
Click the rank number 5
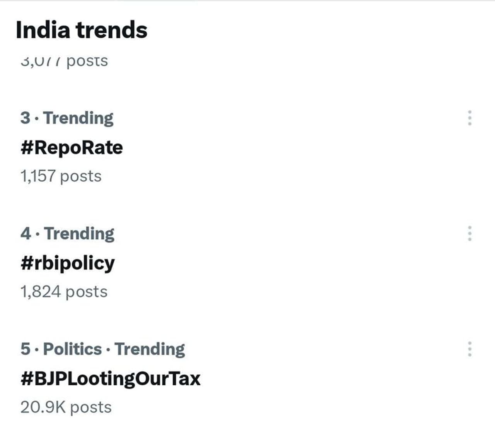[26, 349]
